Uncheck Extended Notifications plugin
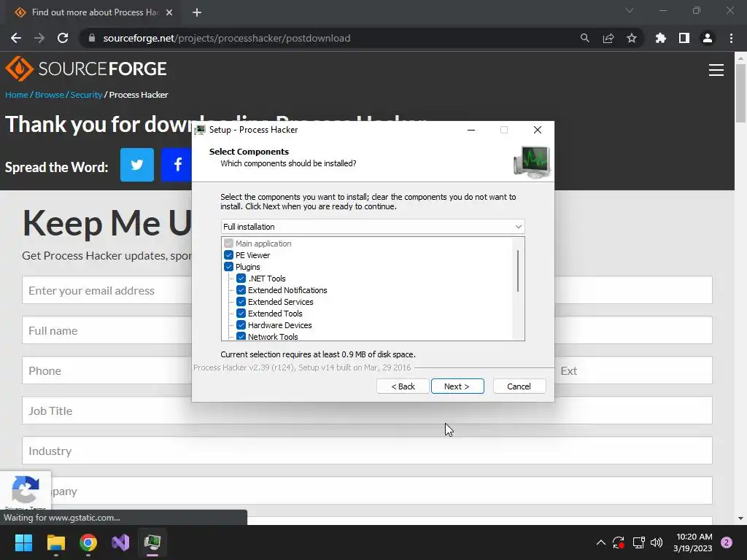The width and height of the screenshot is (747, 560). coord(241,290)
